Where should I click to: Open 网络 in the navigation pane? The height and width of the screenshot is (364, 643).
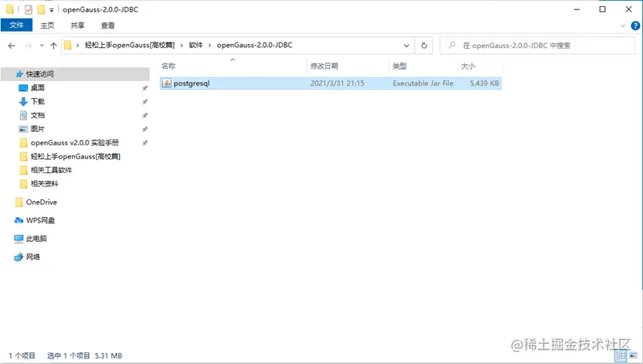point(32,257)
